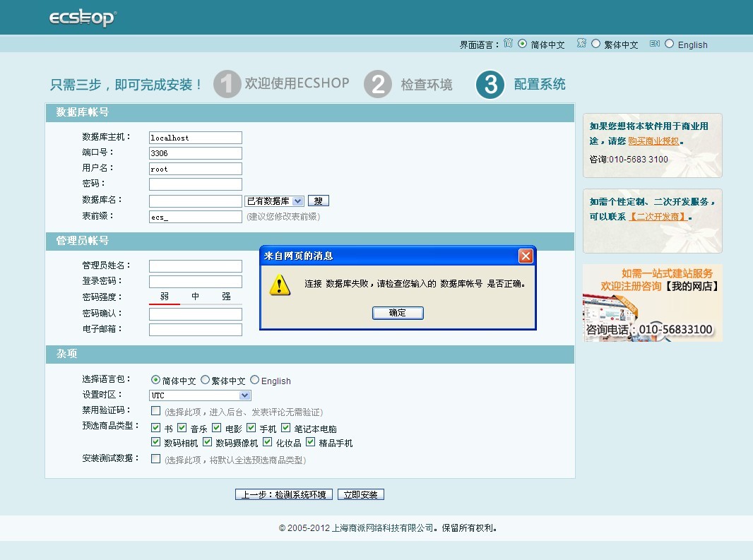This screenshot has width=753, height=560.
Task: Open the 购买商业授权 link
Action: (653, 141)
